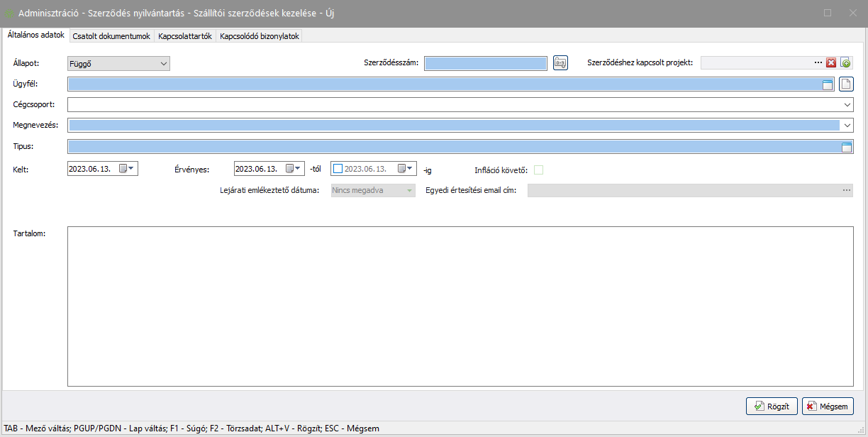Toggle the Infláció követő checkbox
This screenshot has width=868, height=437.
(538, 170)
